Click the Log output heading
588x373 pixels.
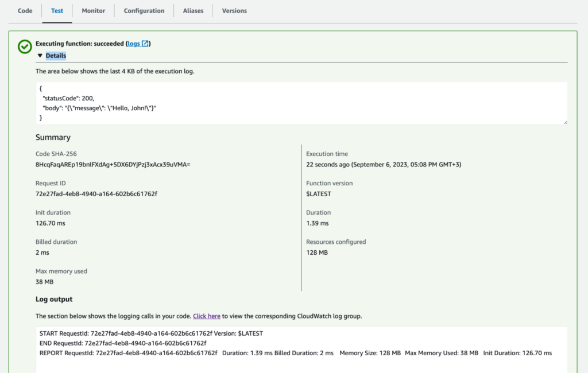coord(54,299)
